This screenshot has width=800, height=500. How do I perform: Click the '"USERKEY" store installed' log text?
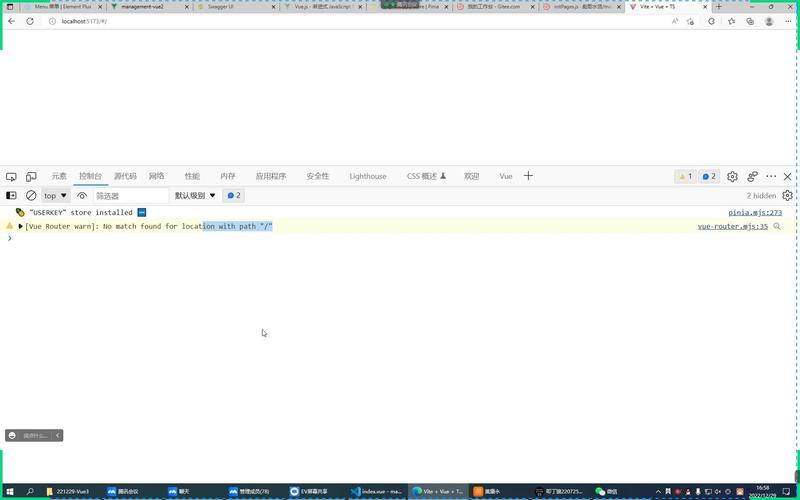click(81, 212)
